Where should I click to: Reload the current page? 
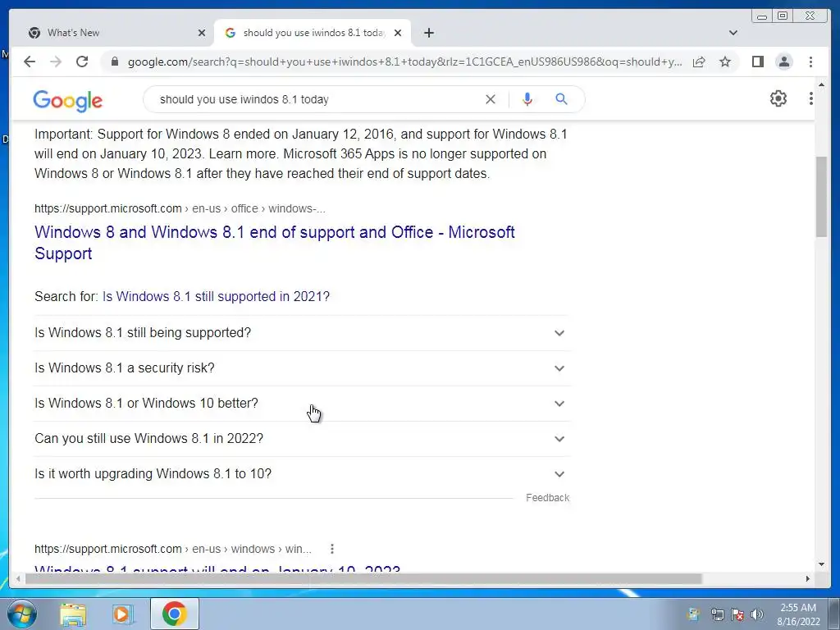pyautogui.click(x=82, y=62)
